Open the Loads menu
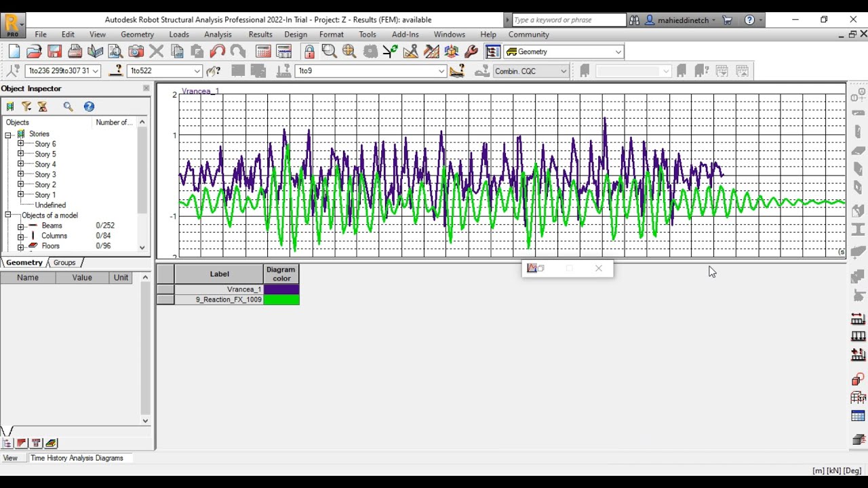This screenshot has height=488, width=868. (x=179, y=35)
